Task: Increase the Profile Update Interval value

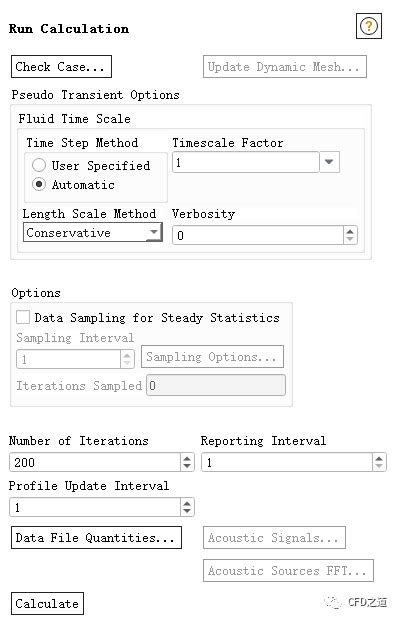Action: (187, 503)
